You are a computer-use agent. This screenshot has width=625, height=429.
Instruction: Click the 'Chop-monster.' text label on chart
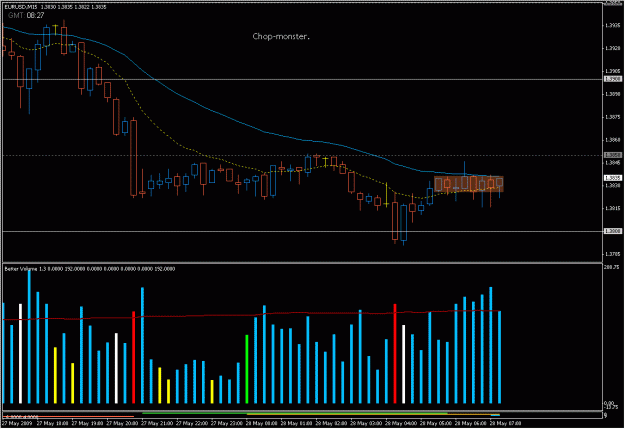tap(281, 36)
